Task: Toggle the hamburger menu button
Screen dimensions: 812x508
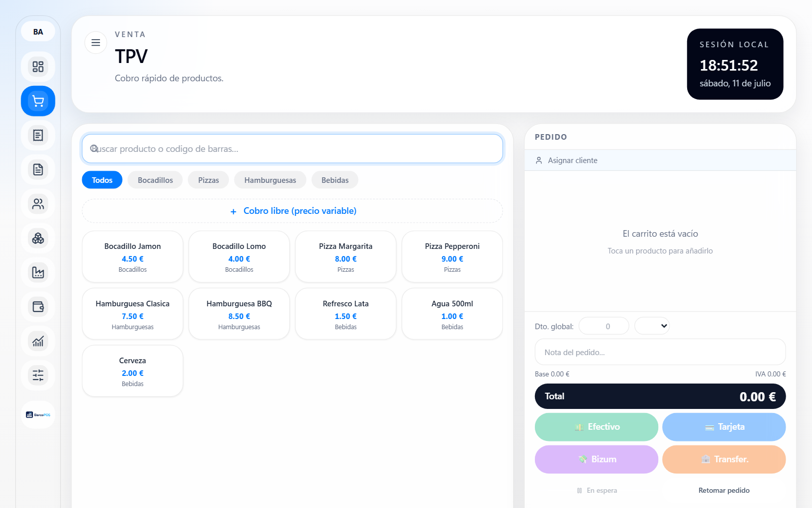Action: click(95, 43)
